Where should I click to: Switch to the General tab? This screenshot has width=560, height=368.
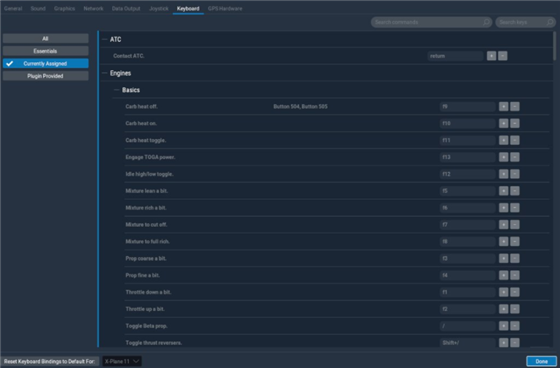tap(13, 8)
